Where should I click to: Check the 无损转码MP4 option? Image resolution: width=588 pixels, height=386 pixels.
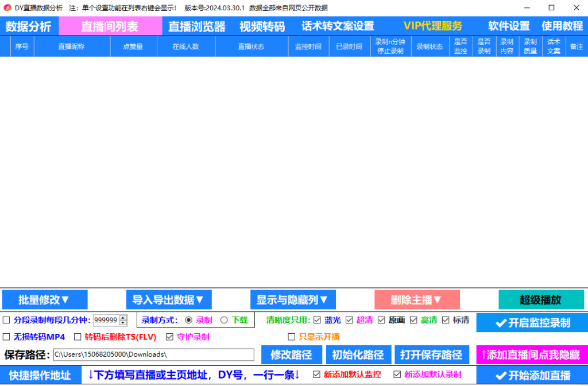5,337
